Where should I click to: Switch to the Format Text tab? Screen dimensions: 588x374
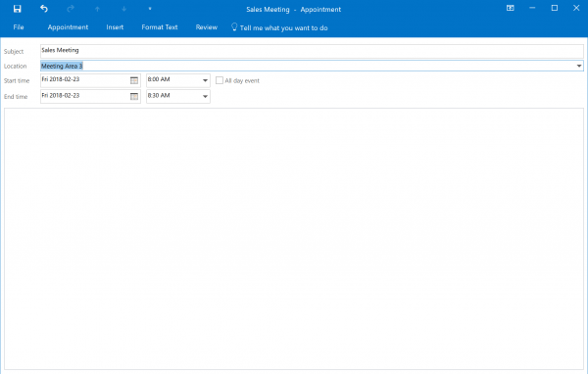[160, 27]
